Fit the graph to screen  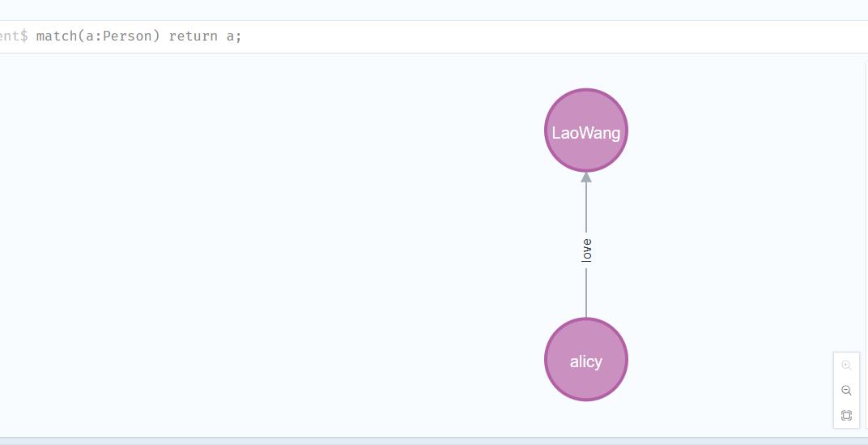(846, 415)
